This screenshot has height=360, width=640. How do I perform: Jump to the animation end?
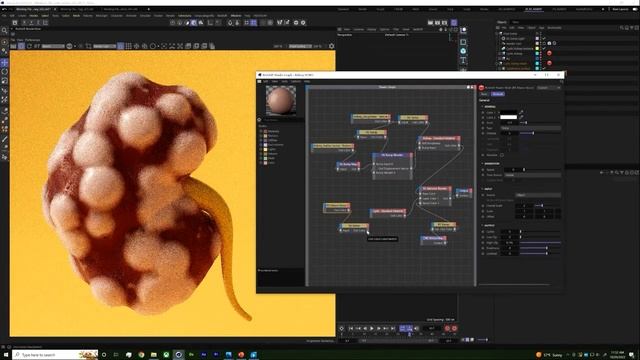(393, 328)
